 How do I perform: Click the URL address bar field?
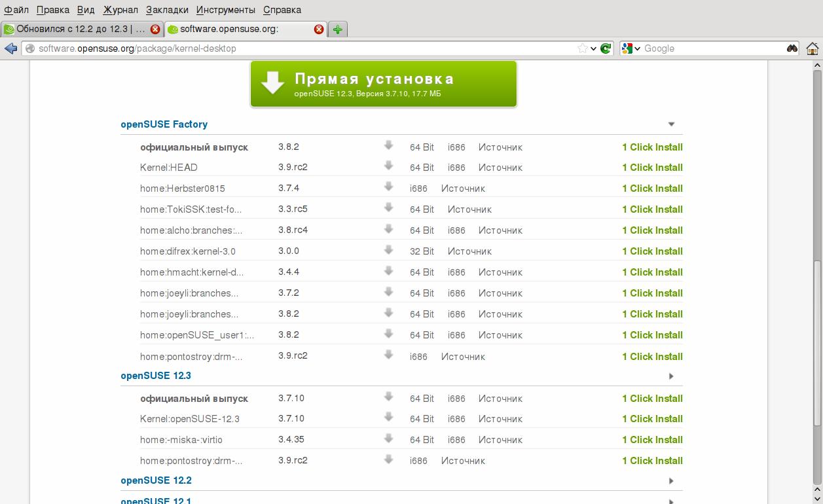301,48
